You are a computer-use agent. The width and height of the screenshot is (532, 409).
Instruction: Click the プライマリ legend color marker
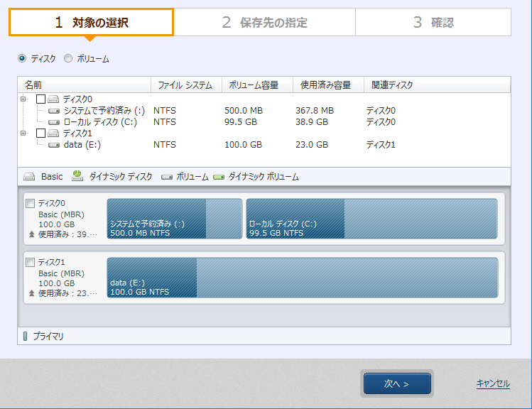25,336
